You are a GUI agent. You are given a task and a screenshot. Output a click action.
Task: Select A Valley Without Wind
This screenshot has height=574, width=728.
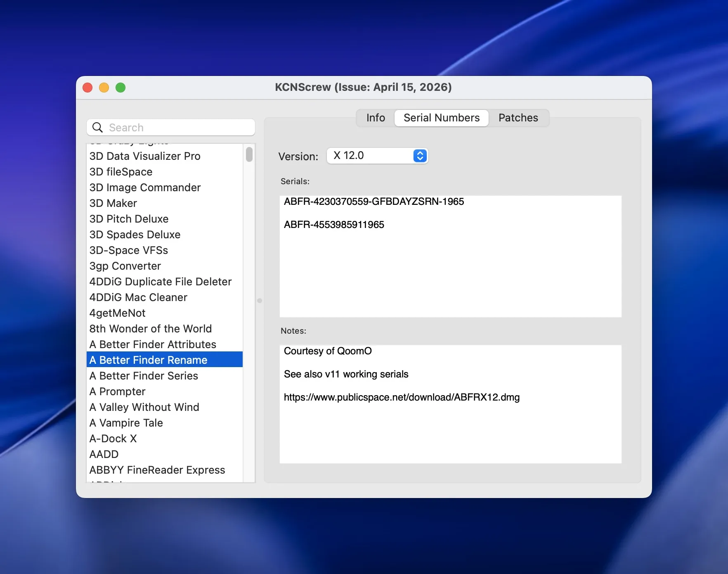coord(165,407)
